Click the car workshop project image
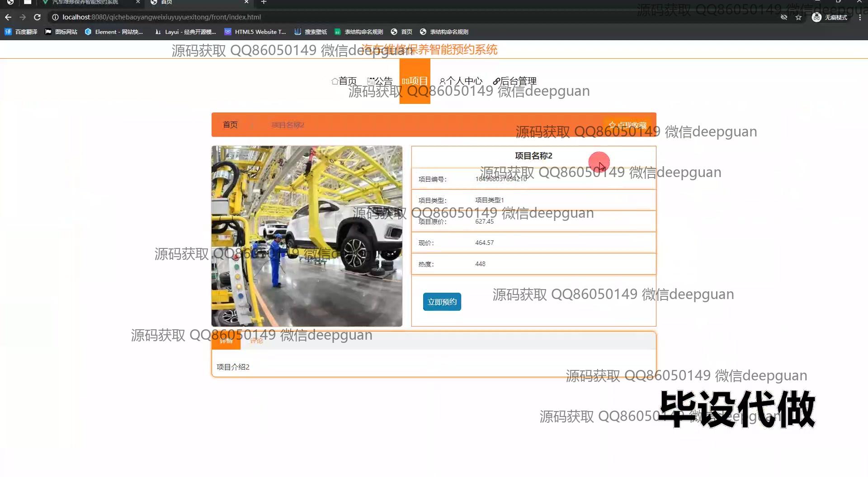The height and width of the screenshot is (477, 868). (x=307, y=236)
